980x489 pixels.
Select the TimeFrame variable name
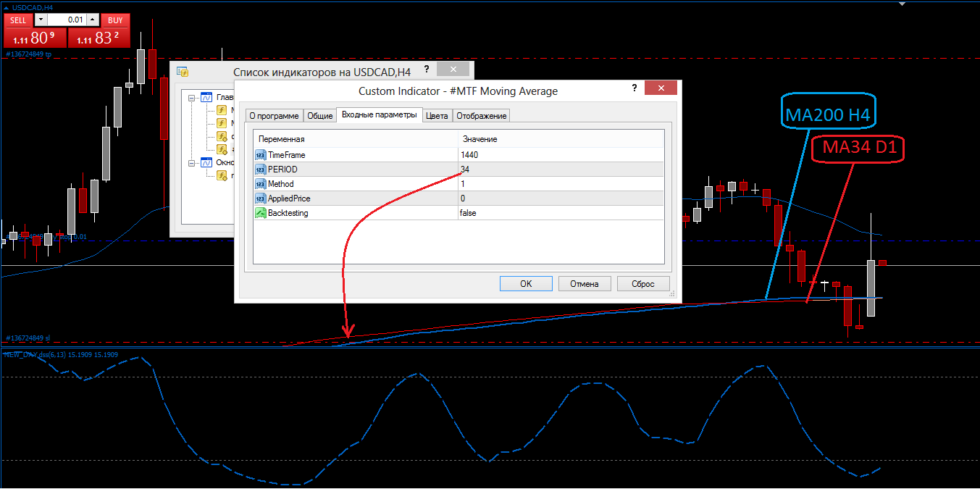point(287,155)
